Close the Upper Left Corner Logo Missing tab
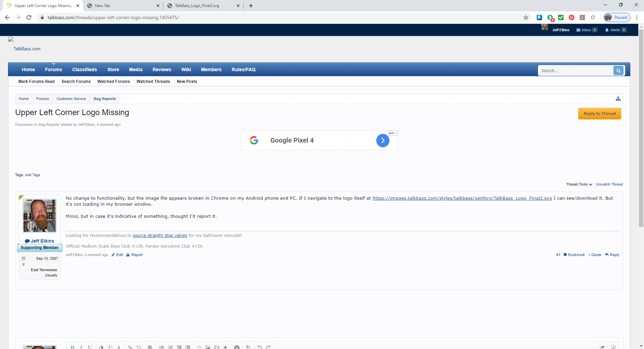The width and height of the screenshot is (644, 349). tap(78, 6)
